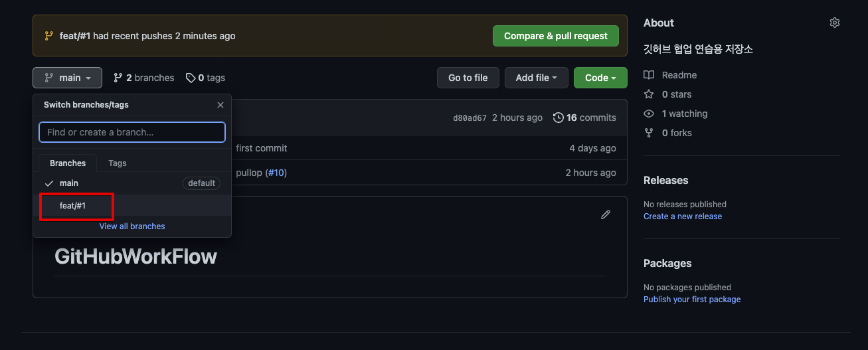Click the eye watching icon in About
This screenshot has width=868, height=350.
[x=649, y=114]
